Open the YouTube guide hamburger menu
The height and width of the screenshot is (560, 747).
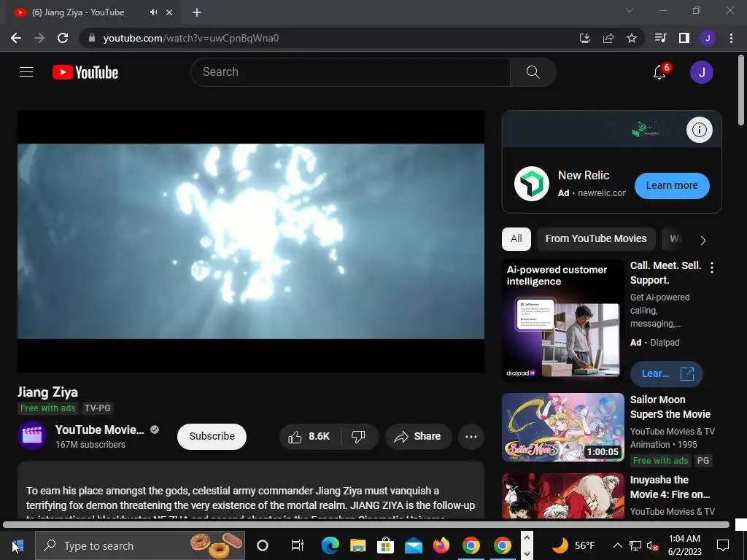26,72
